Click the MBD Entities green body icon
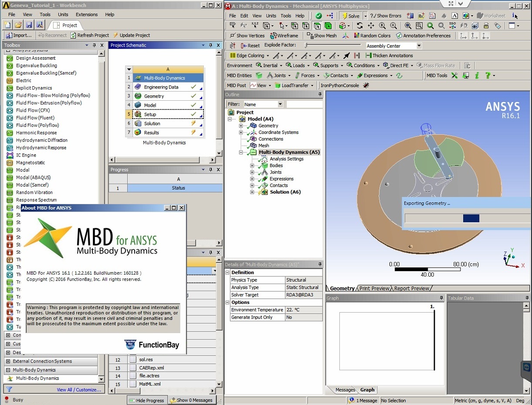The height and width of the screenshot is (405, 532). tap(259, 75)
